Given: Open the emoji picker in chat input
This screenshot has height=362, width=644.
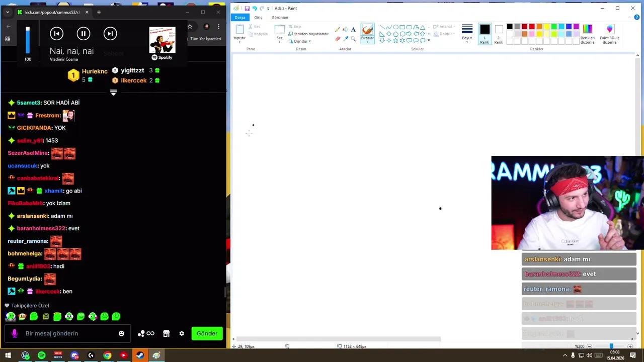Looking at the screenshot, I should 121,333.
